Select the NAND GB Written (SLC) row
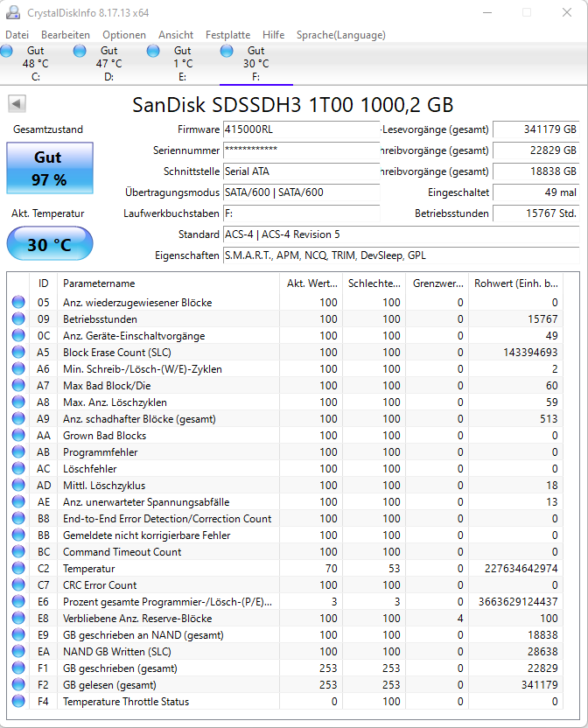The image size is (588, 728). click(x=285, y=651)
